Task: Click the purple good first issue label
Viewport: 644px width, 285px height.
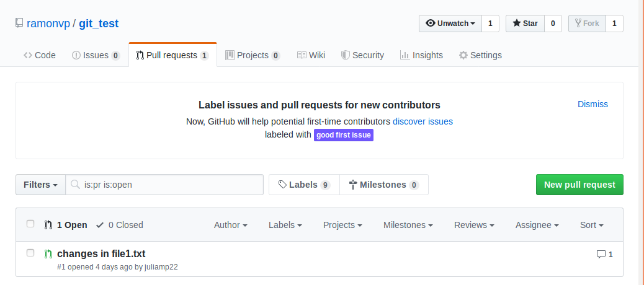Action: pos(344,135)
